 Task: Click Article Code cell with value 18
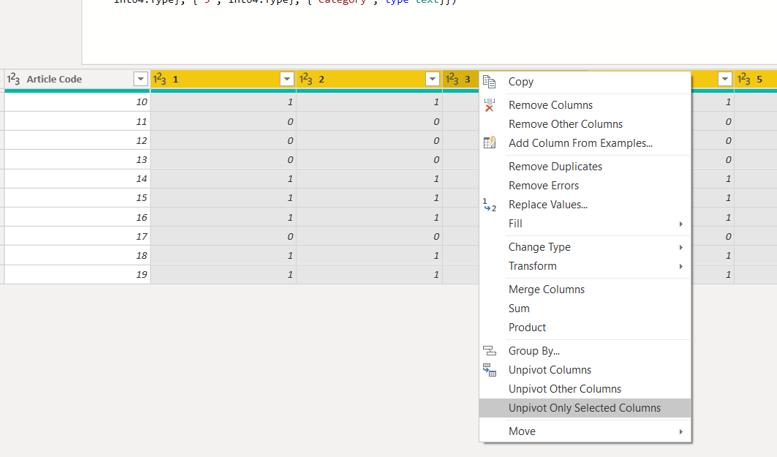click(77, 255)
